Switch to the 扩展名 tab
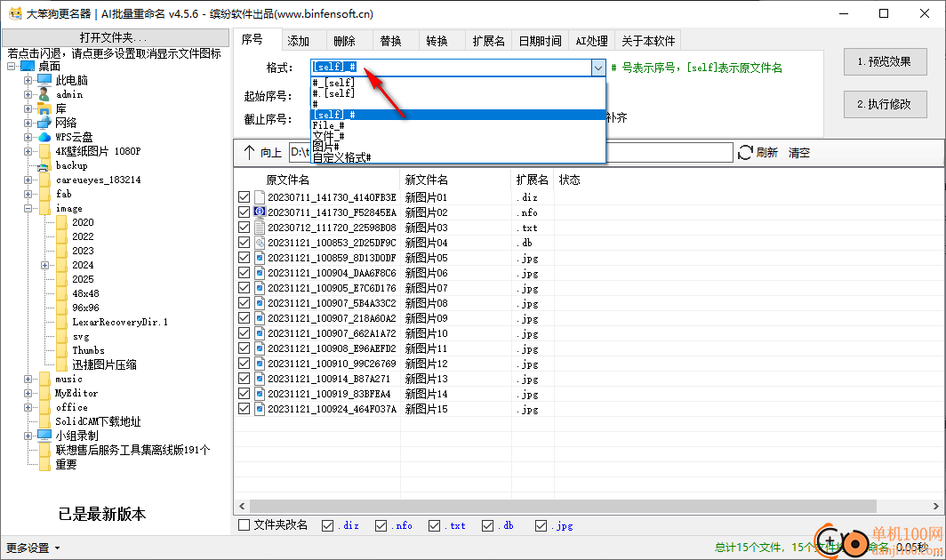Viewport: 946px width, 560px height. (x=488, y=41)
